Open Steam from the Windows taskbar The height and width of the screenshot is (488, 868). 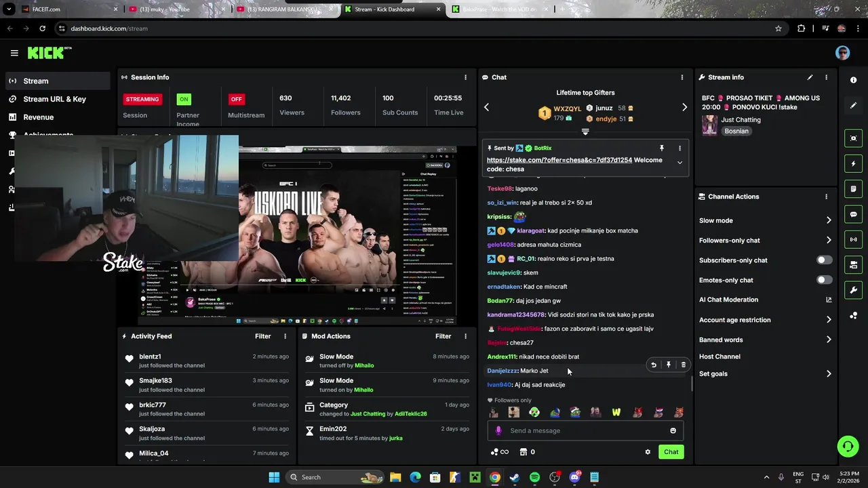coord(515,477)
